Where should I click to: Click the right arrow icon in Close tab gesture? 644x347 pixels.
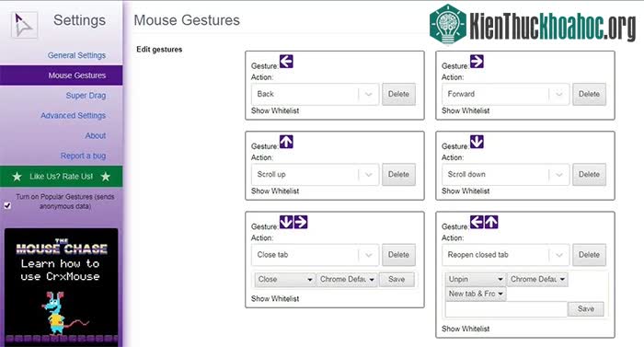(301, 222)
